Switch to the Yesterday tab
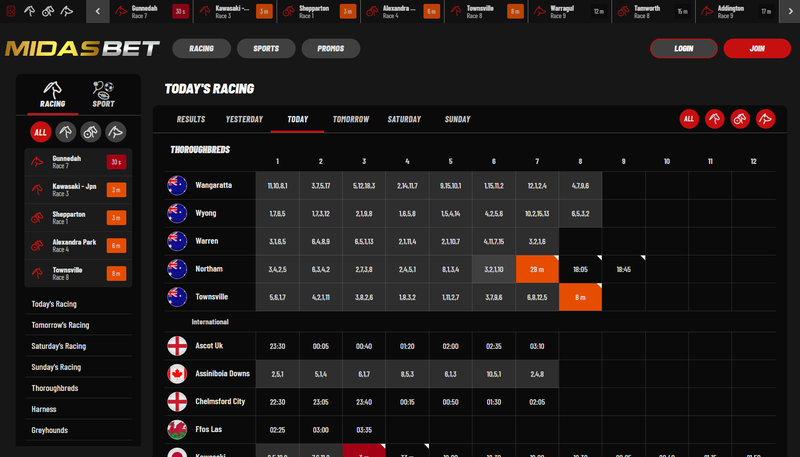Viewport: 800px width, 457px height. click(x=244, y=119)
